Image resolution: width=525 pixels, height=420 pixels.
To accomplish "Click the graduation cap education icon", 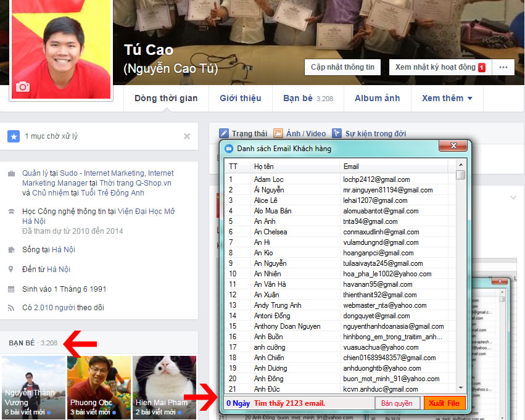I will pyautogui.click(x=12, y=212).
